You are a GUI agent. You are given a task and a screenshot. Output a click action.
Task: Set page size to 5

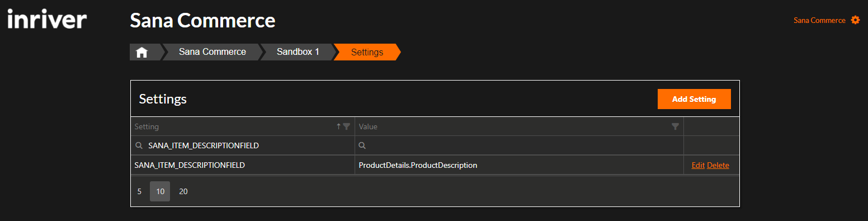coord(139,191)
